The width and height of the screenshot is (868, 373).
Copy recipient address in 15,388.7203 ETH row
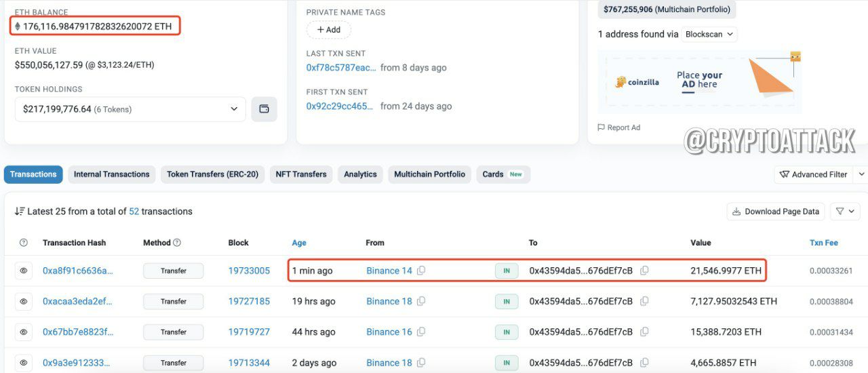pyautogui.click(x=644, y=332)
